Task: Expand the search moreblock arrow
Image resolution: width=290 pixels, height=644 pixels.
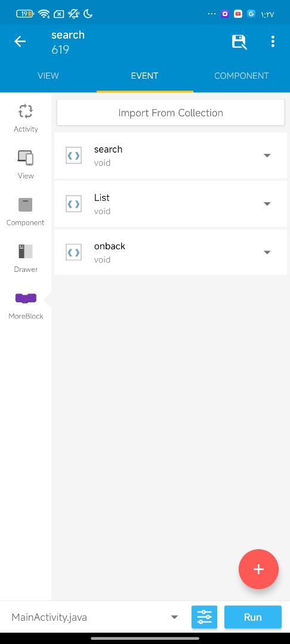Action: [267, 155]
